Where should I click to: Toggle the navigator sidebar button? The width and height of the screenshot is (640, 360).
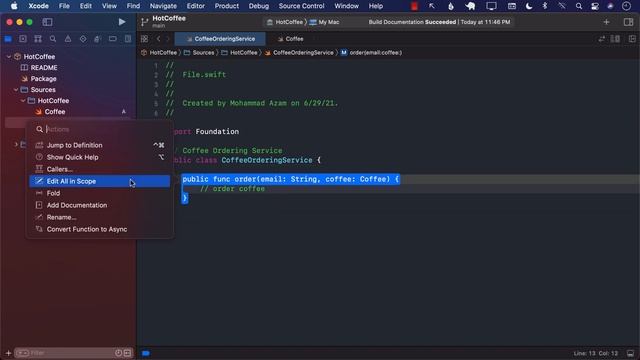[x=47, y=22]
